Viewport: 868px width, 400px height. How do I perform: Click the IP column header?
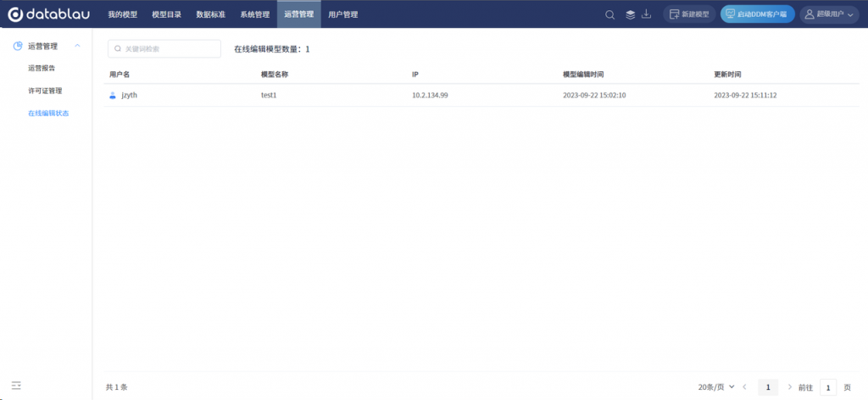coord(415,74)
